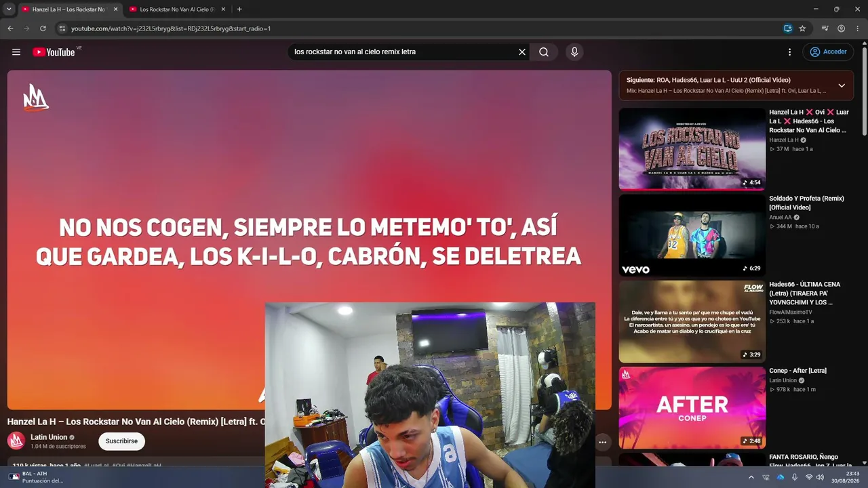The image size is (868, 488).
Task: View site information icon in address bar
Action: pyautogui.click(x=62, y=28)
